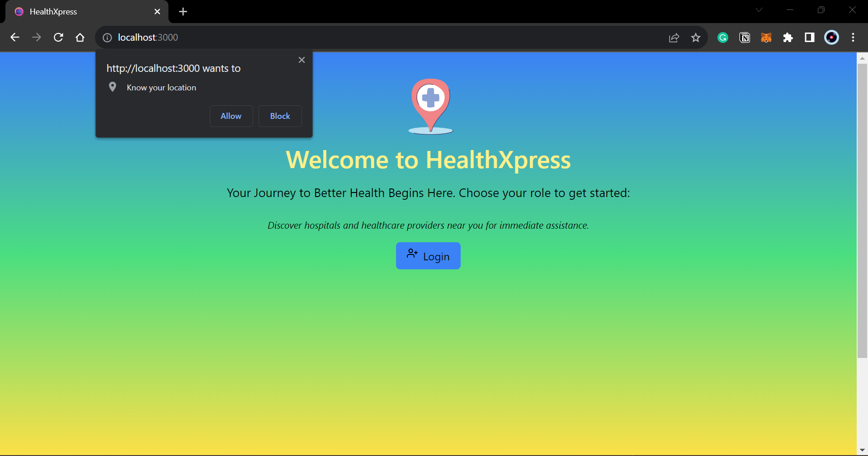Open the Grammarly extension
868x456 pixels.
[723, 38]
